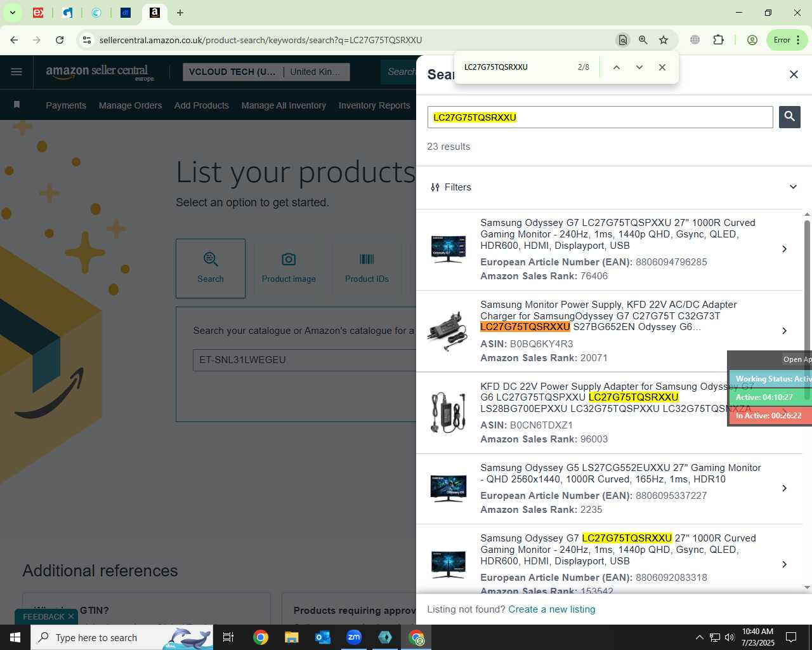
Task: Click Create a new listing link
Action: click(551, 609)
